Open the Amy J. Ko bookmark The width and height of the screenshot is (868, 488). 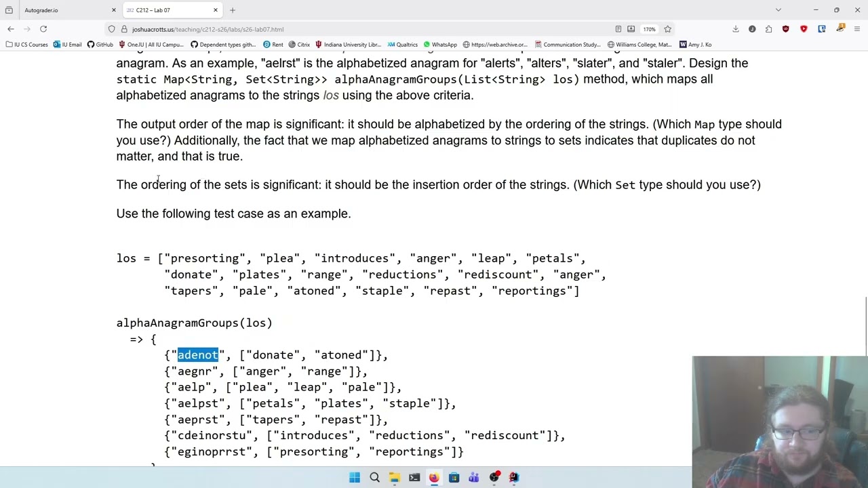pos(695,45)
